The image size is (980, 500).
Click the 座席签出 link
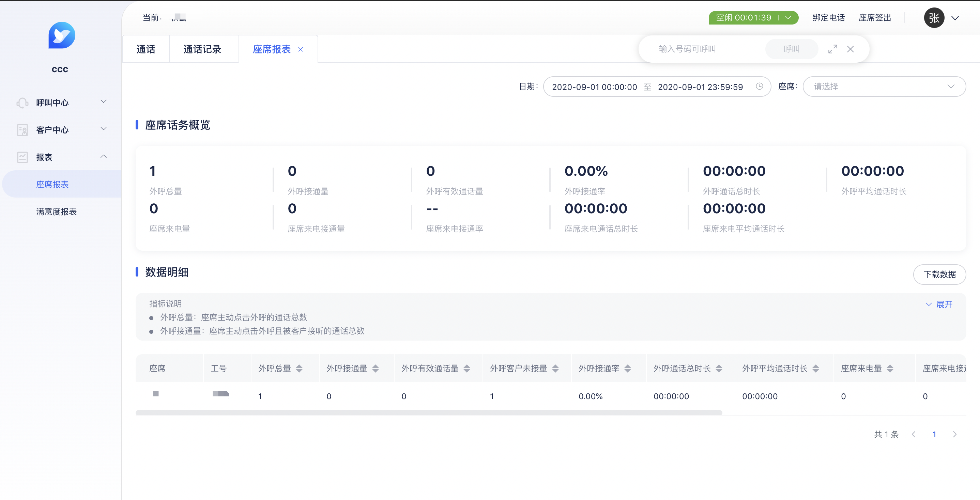[875, 18]
